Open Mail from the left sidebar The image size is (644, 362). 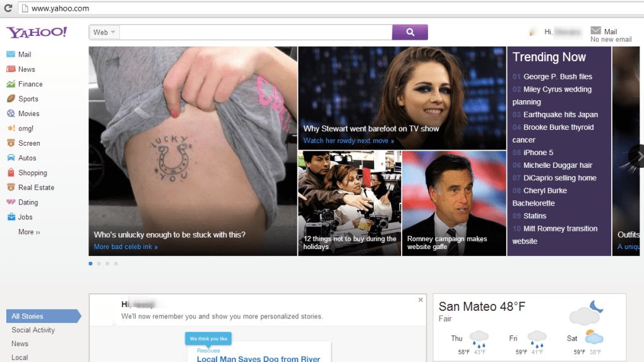[x=24, y=54]
